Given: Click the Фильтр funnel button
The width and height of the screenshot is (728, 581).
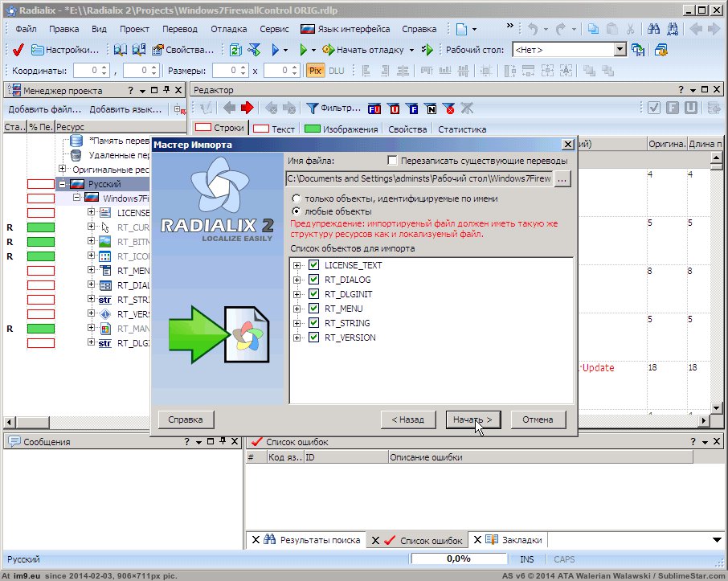Looking at the screenshot, I should click(x=333, y=108).
